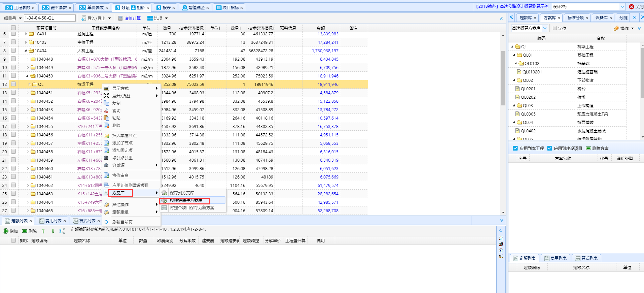Switch to 增值税金 tab
Image resolution: width=644 pixels, height=293 pixels.
[x=195, y=7]
